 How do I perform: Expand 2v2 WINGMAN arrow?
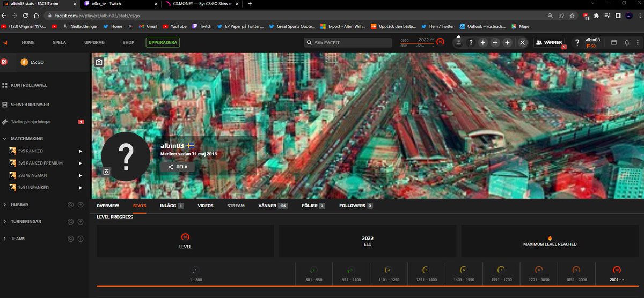tap(80, 175)
